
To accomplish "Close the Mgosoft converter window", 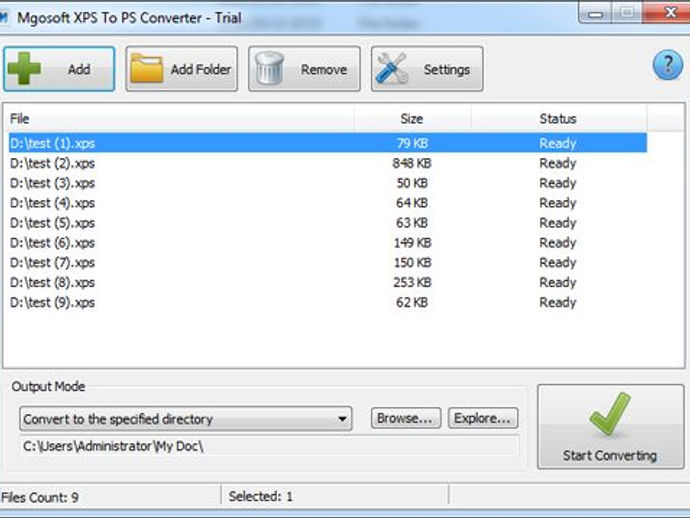I will (668, 12).
